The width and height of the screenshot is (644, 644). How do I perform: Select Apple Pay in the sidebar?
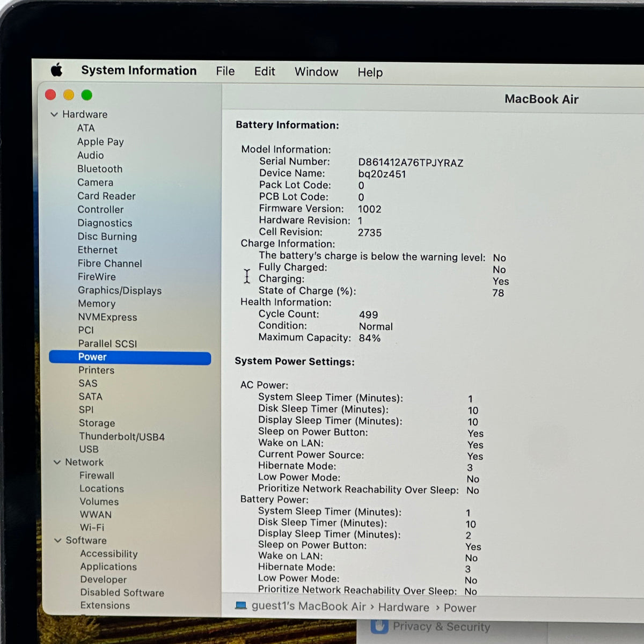(100, 142)
